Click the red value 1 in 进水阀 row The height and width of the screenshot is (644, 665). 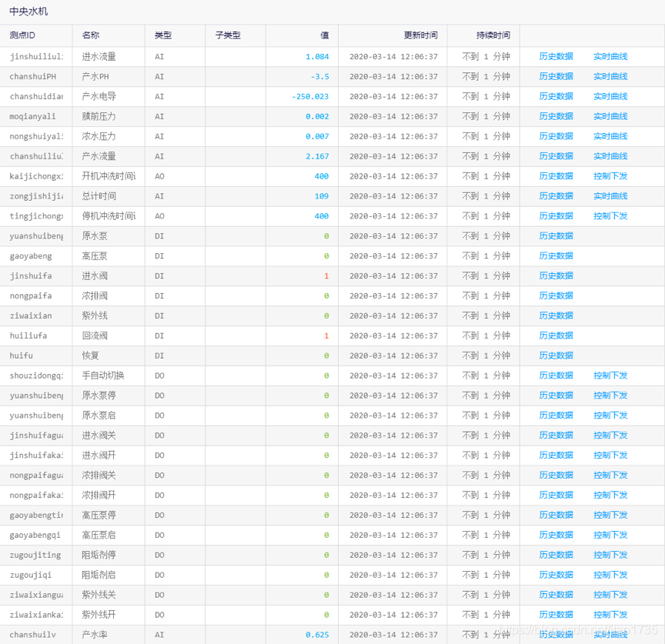[x=326, y=275]
